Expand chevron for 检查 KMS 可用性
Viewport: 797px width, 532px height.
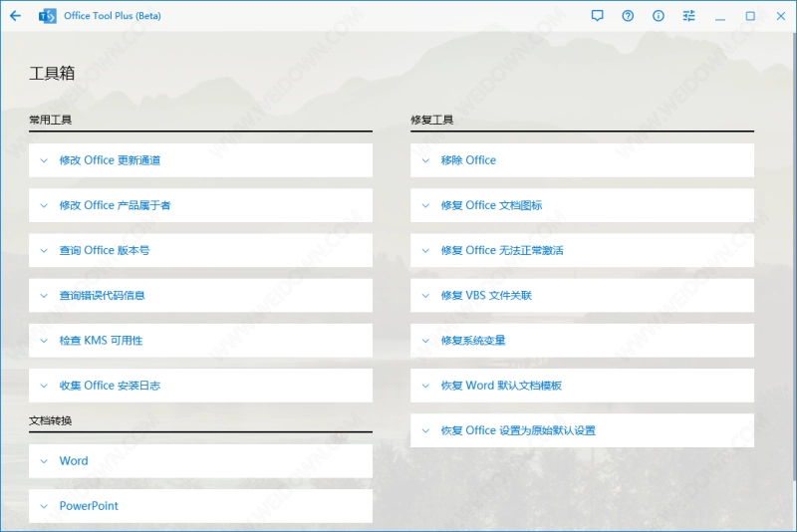(44, 341)
